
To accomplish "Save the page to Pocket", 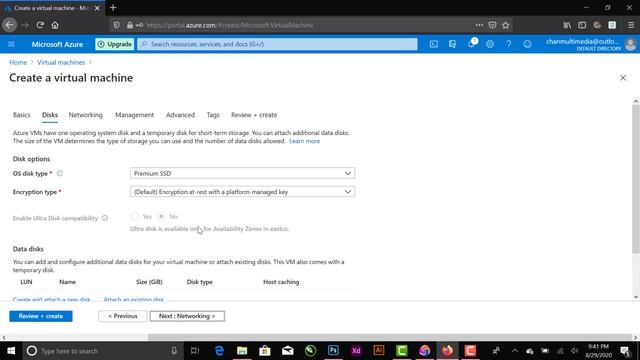I will (x=492, y=25).
